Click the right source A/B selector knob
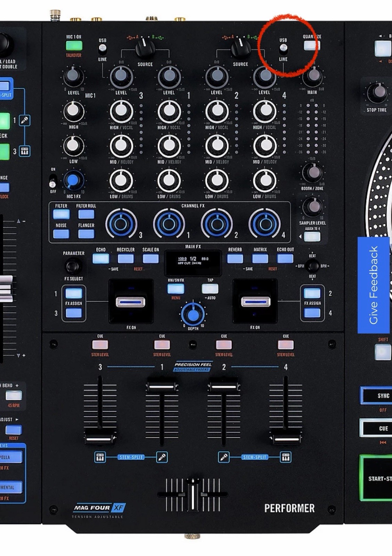The width and height of the screenshot is (392, 556). (x=240, y=48)
